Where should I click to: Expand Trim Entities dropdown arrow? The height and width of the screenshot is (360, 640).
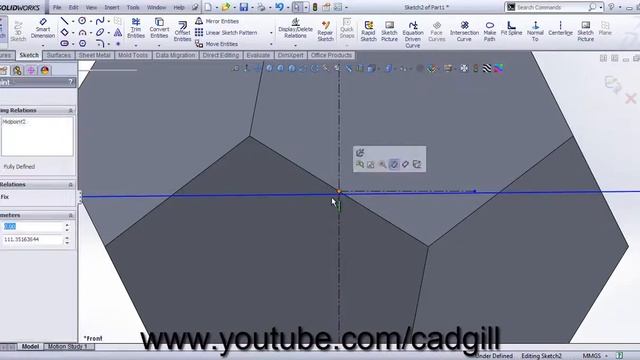(x=136, y=45)
